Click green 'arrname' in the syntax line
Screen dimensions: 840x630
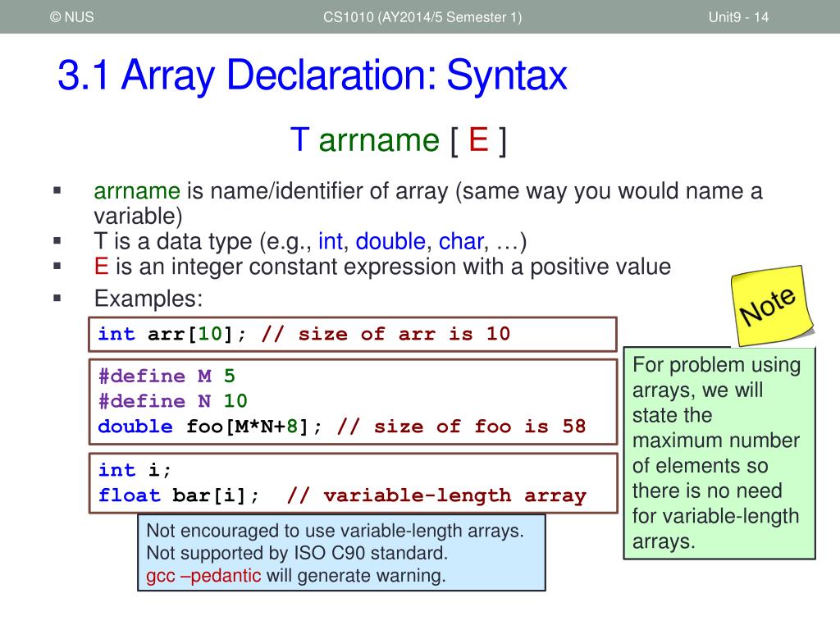[379, 140]
